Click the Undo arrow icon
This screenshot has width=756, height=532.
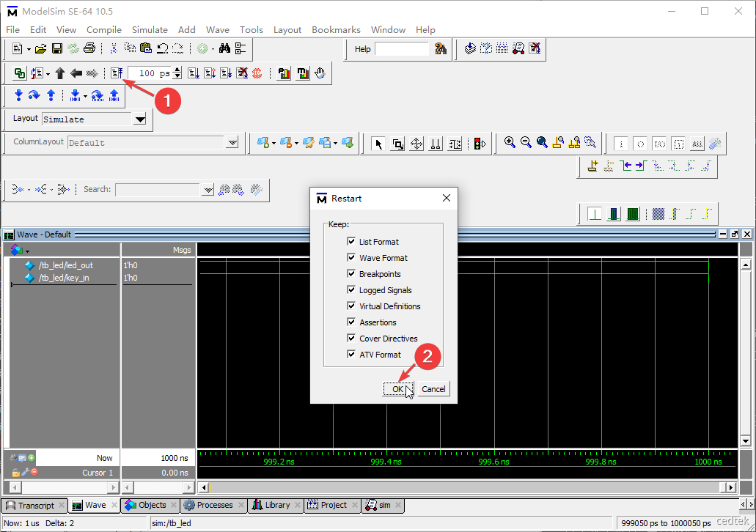click(x=163, y=48)
